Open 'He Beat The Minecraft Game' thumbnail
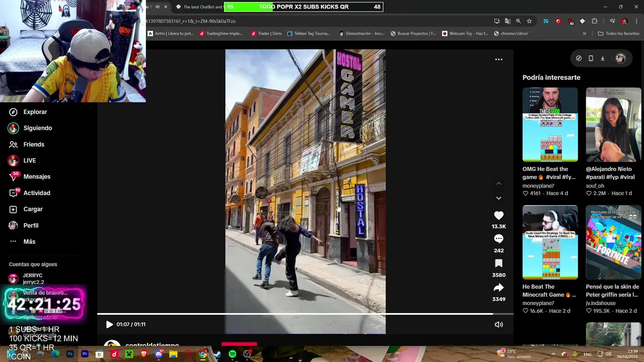 (x=550, y=242)
